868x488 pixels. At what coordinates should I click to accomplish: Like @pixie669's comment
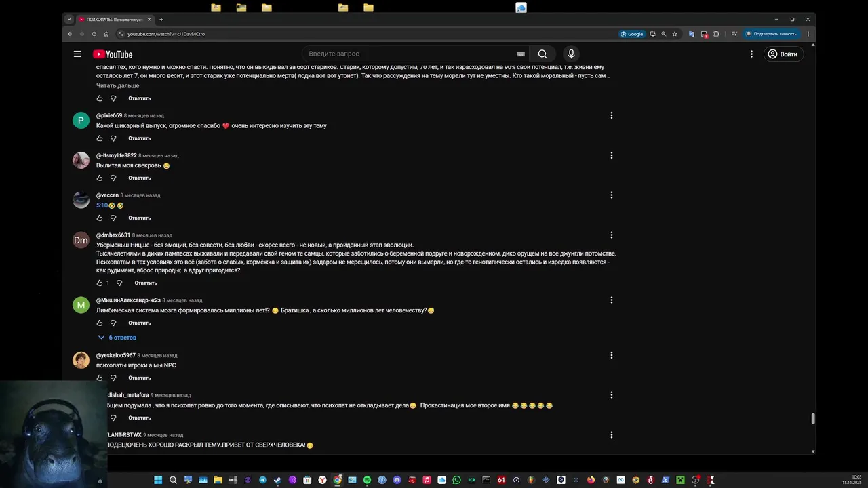(100, 138)
